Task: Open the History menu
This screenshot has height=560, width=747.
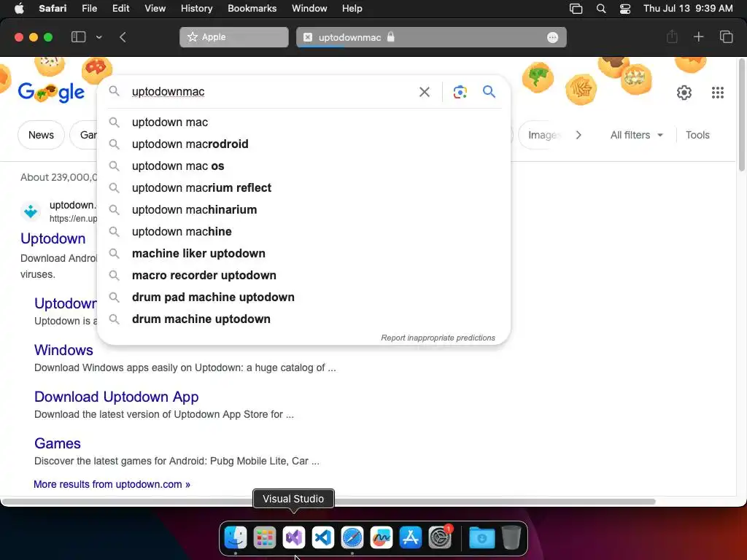Action: (x=196, y=9)
